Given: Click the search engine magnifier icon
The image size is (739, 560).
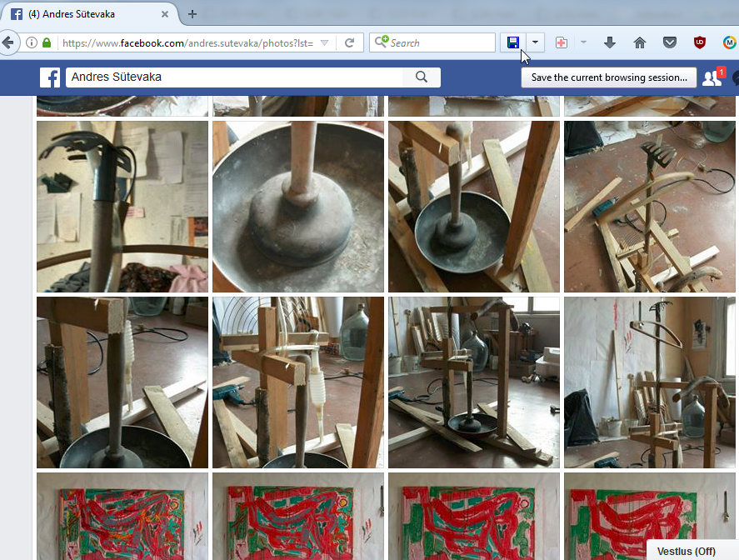Looking at the screenshot, I should [381, 42].
